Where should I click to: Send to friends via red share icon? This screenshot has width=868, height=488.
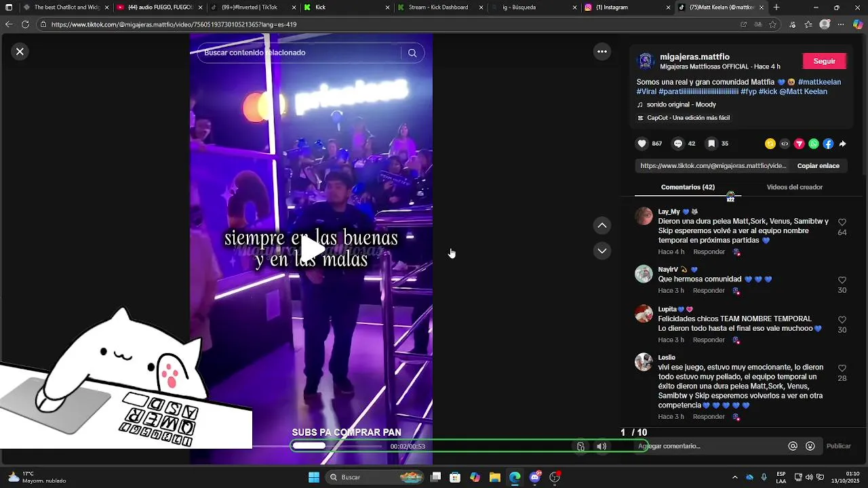click(x=799, y=144)
